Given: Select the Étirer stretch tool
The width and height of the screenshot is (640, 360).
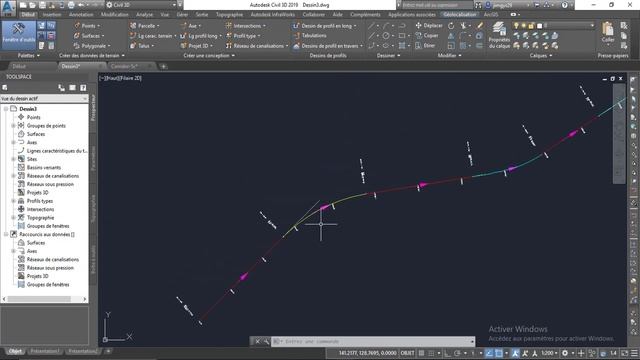Looking at the screenshot, I should [x=425, y=46].
